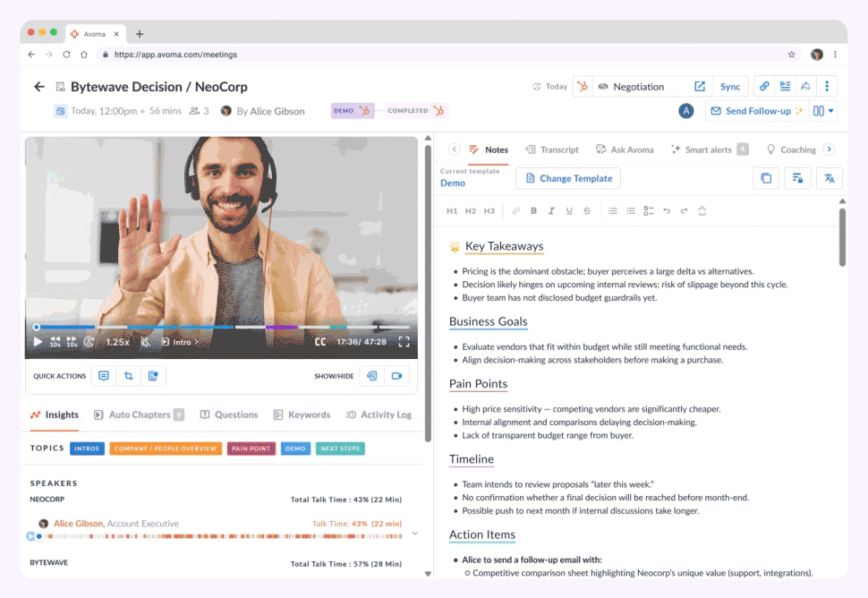Open the Intro chapter selector
Viewport: 868px width, 598px height.
[x=180, y=342]
